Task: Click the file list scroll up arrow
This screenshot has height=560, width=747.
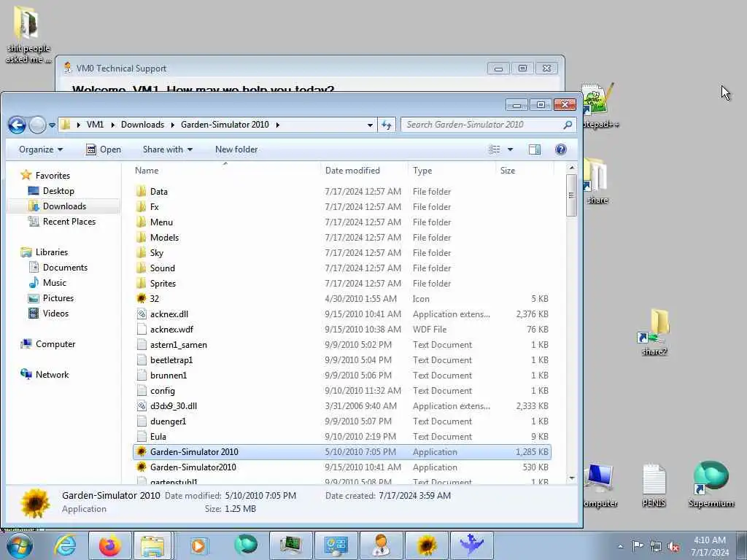Action: point(572,168)
